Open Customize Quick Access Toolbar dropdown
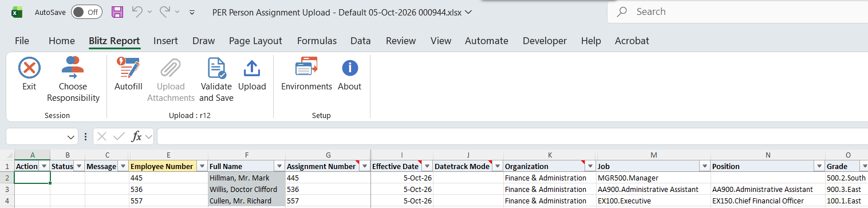868x208 pixels. [192, 11]
